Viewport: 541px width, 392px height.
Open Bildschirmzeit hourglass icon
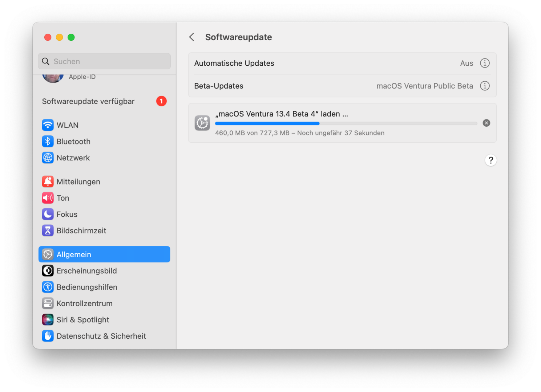(48, 231)
